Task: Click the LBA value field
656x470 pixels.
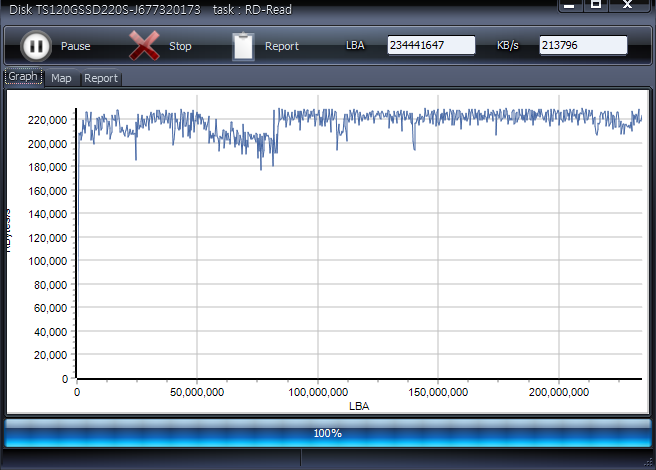Action: 431,46
